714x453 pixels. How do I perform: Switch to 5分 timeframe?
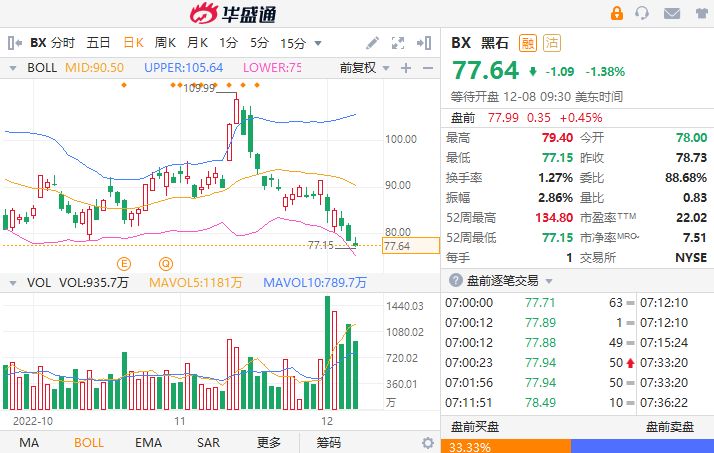260,43
